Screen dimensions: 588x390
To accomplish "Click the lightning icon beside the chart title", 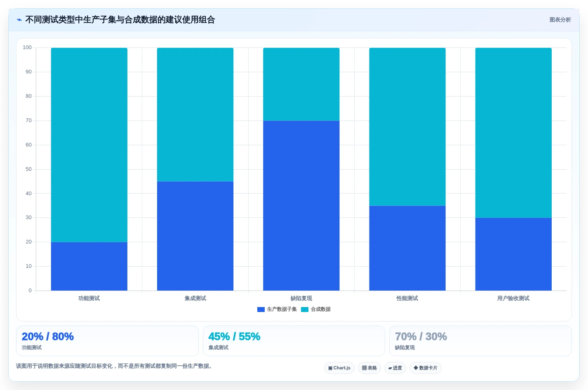I will (19, 20).
